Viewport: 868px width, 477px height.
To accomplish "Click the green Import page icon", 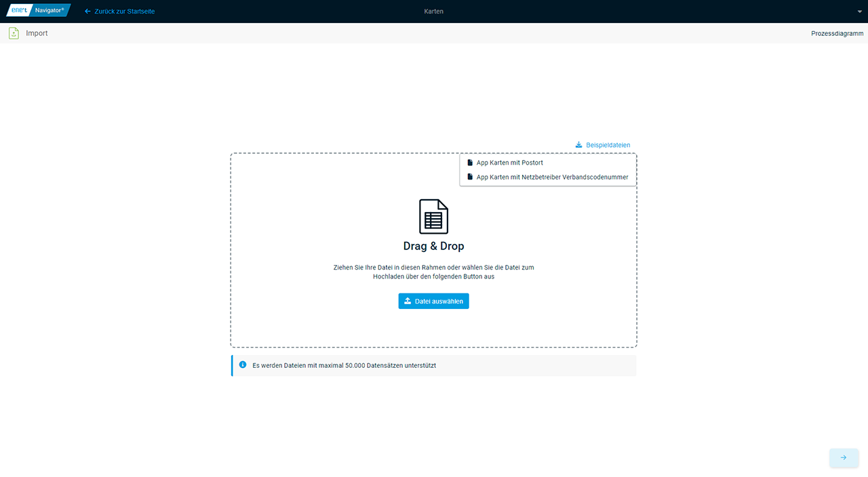I will point(14,33).
